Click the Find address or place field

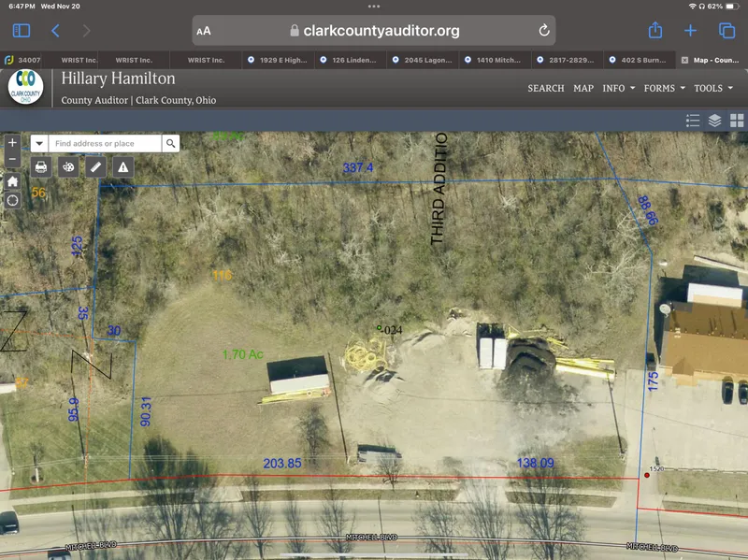coord(105,143)
